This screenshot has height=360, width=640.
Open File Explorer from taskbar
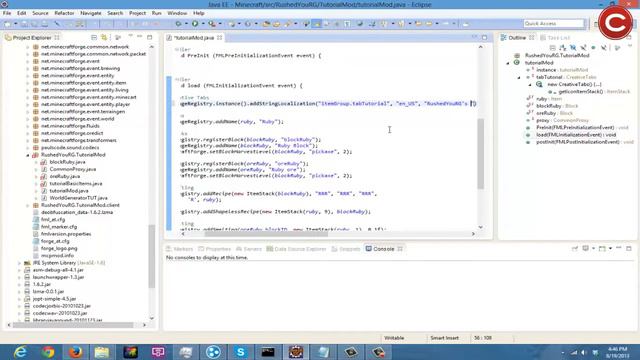point(102,352)
